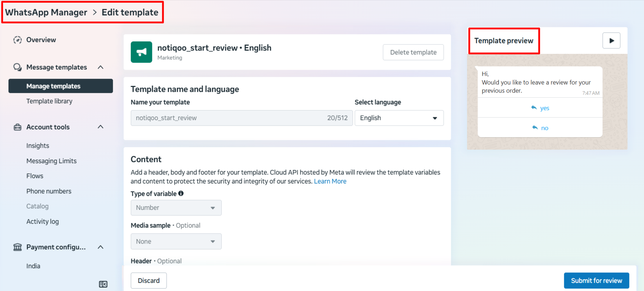The image size is (644, 291).
Task: Open the Type of variable dropdown
Action: pos(176,208)
